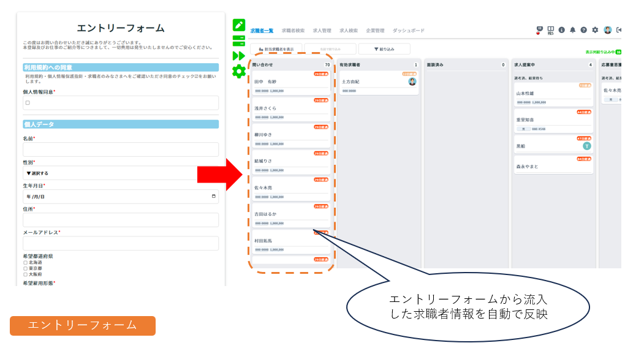
Task: Click the avatar on 土方由紀 card
Action: [x=412, y=81]
